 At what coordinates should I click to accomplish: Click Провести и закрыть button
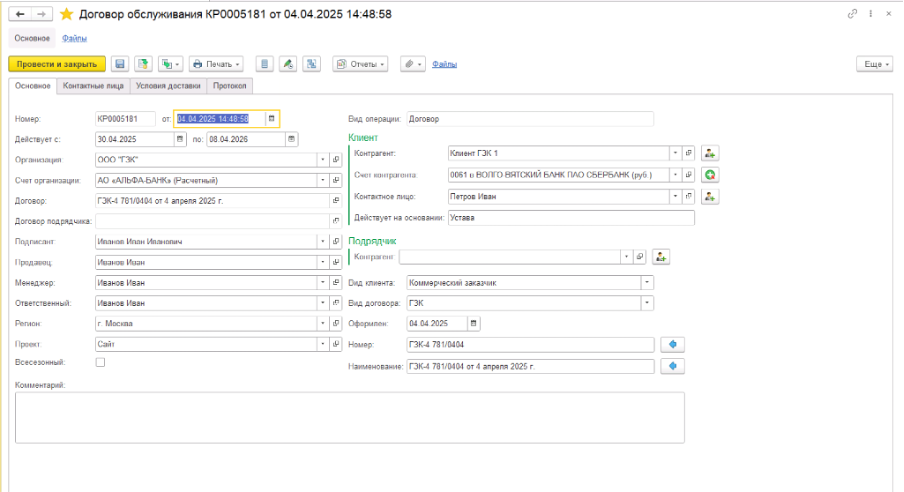pyautogui.click(x=57, y=64)
